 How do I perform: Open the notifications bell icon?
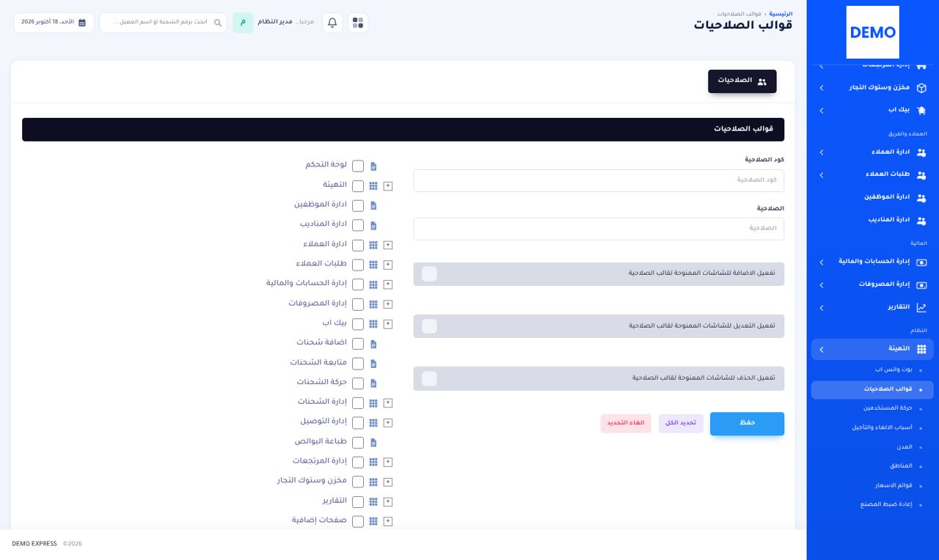(332, 23)
